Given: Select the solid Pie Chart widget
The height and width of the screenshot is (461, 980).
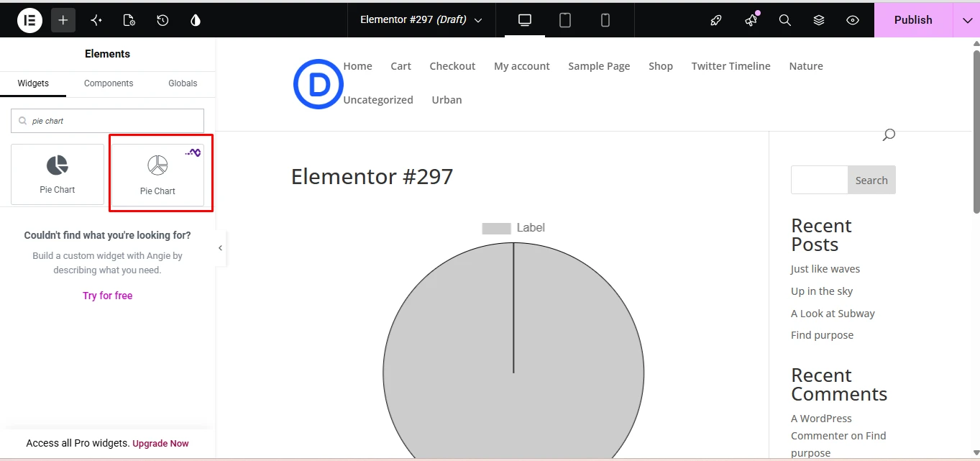Looking at the screenshot, I should pos(58,174).
